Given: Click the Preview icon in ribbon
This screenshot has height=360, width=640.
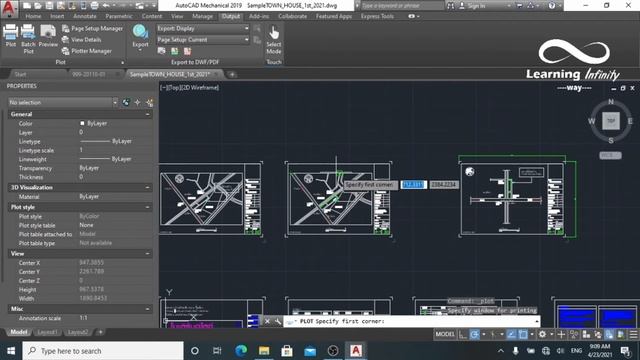Looking at the screenshot, I should click(48, 32).
